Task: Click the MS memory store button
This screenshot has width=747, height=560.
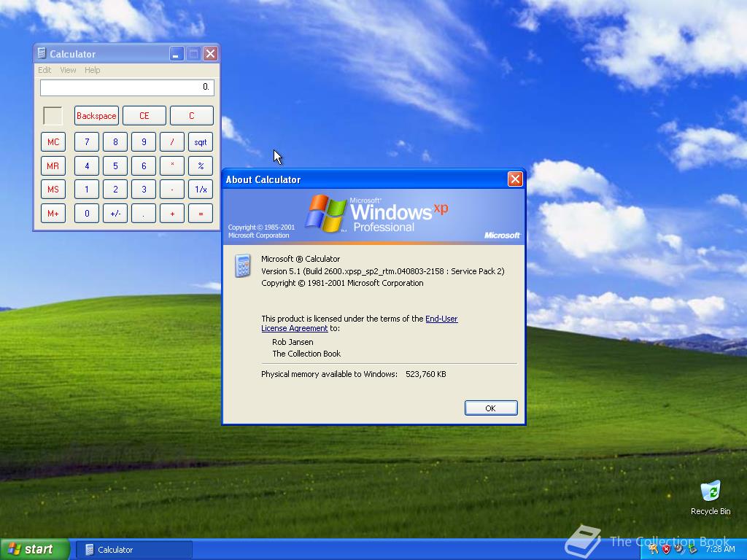Action: tap(53, 190)
